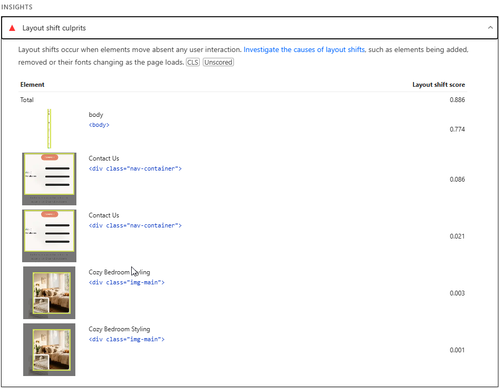Click the INSIGHTS section heading
The image size is (500, 388).
coord(17,7)
